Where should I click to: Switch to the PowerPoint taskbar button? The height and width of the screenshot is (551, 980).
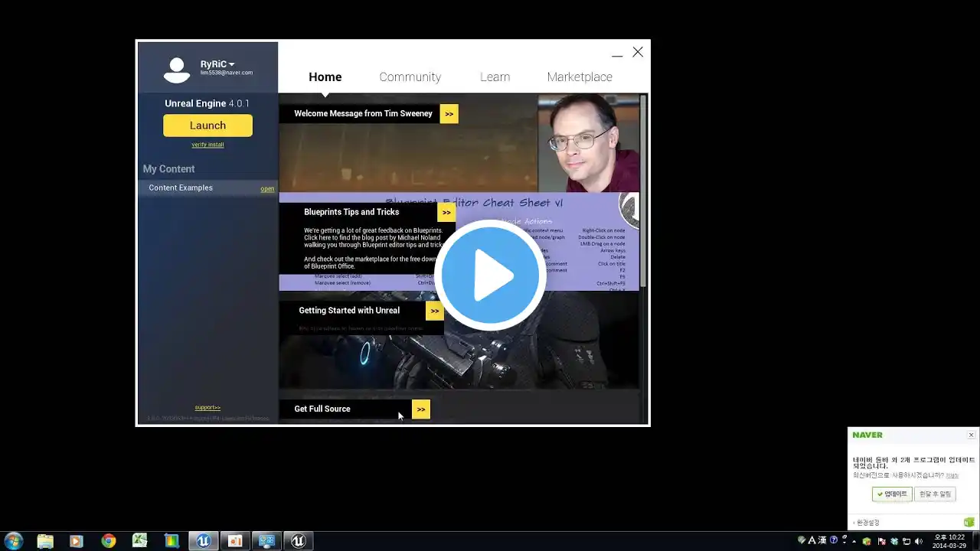(x=235, y=541)
